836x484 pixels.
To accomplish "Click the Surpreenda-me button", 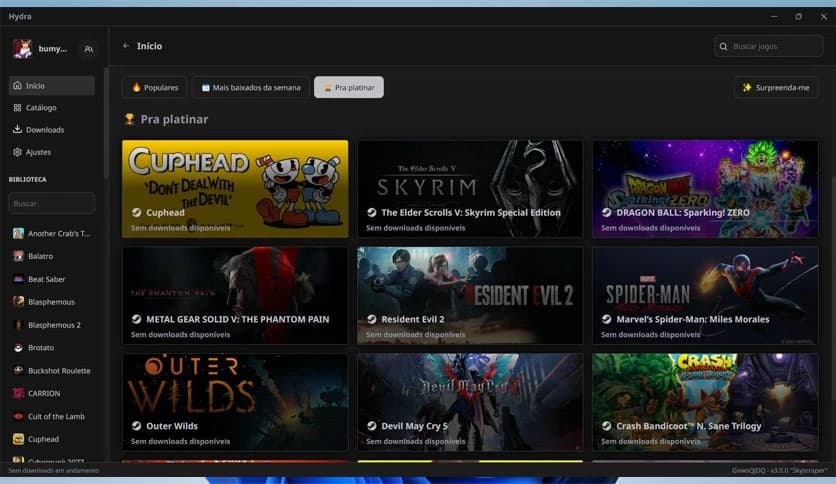I will tap(776, 87).
